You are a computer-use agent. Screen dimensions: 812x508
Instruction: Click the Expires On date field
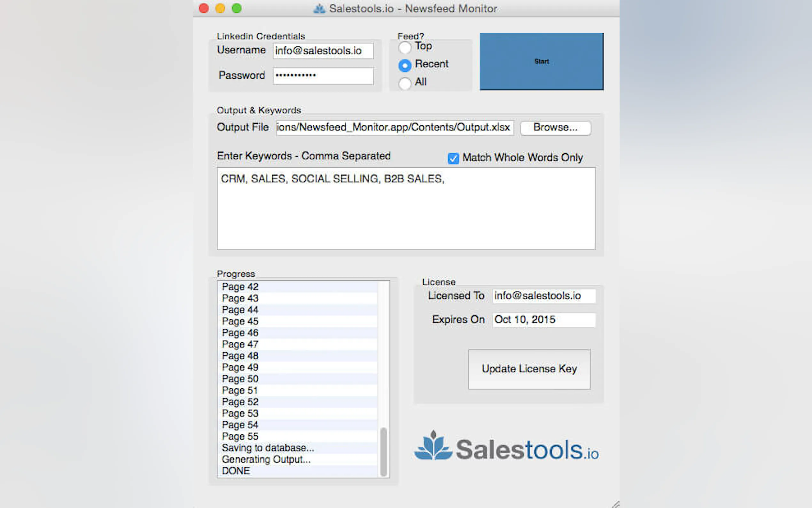544,320
